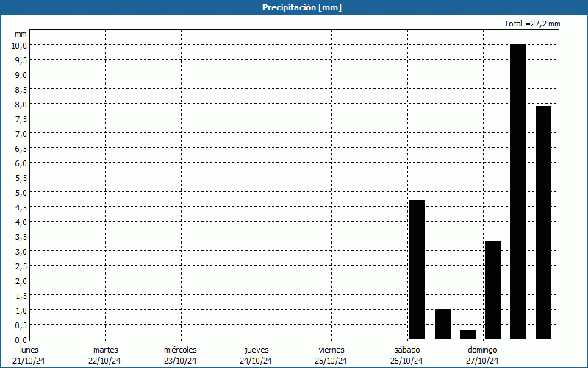Screen dimensions: 588x368
Task: Click the 10,0 value on the y-axis
Action: (x=19, y=45)
